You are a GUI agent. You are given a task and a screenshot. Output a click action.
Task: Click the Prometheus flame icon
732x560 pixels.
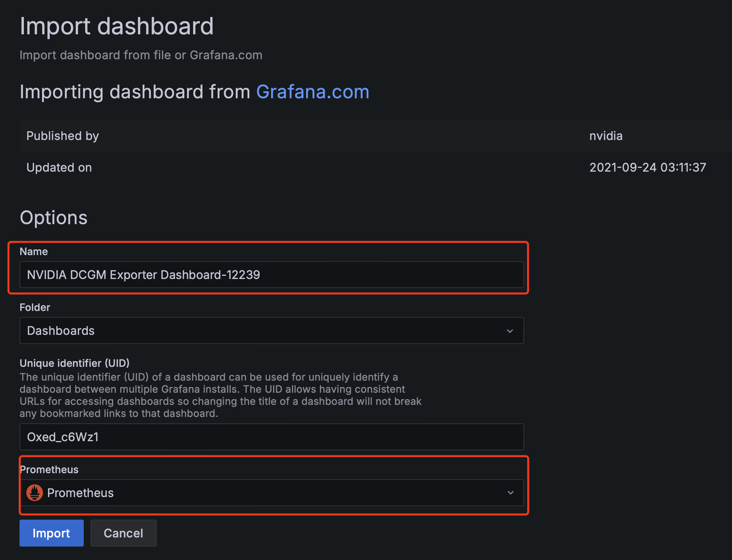tap(35, 493)
